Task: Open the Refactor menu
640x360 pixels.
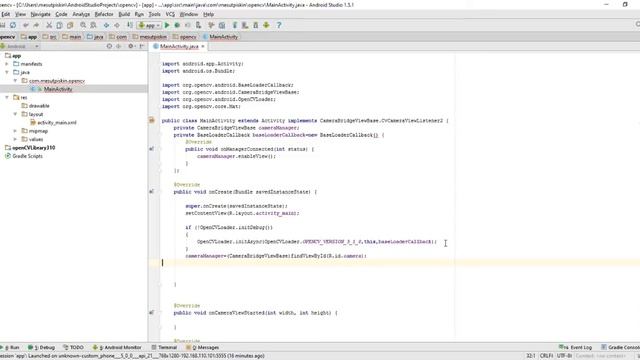Action: (x=104, y=14)
